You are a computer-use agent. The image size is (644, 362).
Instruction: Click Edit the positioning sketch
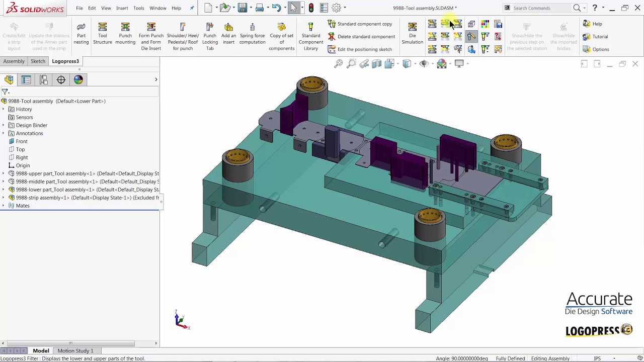coord(360,49)
